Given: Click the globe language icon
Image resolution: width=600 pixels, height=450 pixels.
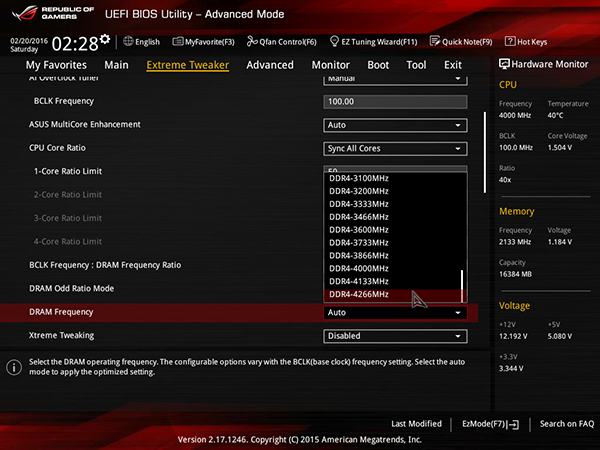Looking at the screenshot, I should tap(128, 41).
